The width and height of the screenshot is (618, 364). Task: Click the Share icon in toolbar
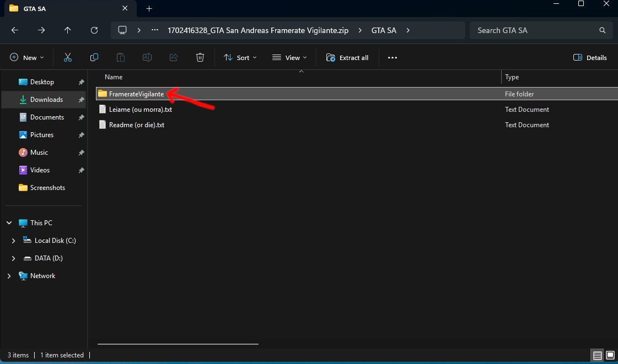coord(174,57)
